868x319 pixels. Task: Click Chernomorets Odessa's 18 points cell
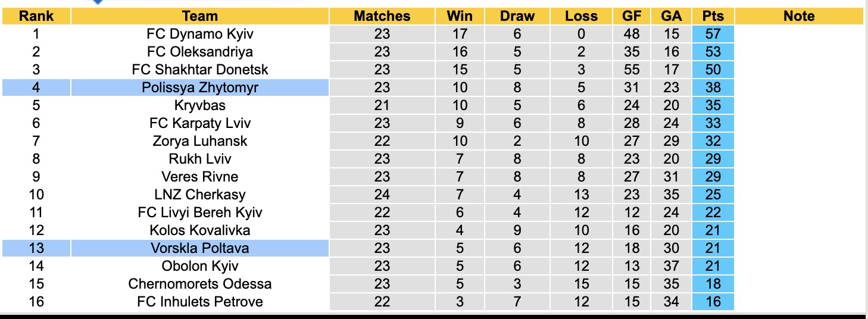[713, 284]
